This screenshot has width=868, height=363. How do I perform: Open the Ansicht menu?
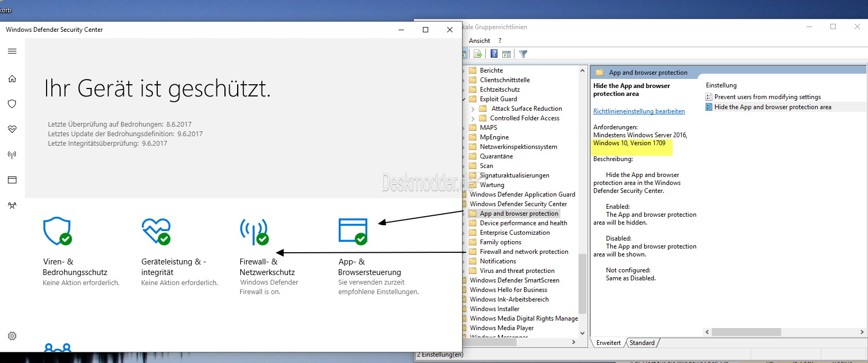pos(480,41)
